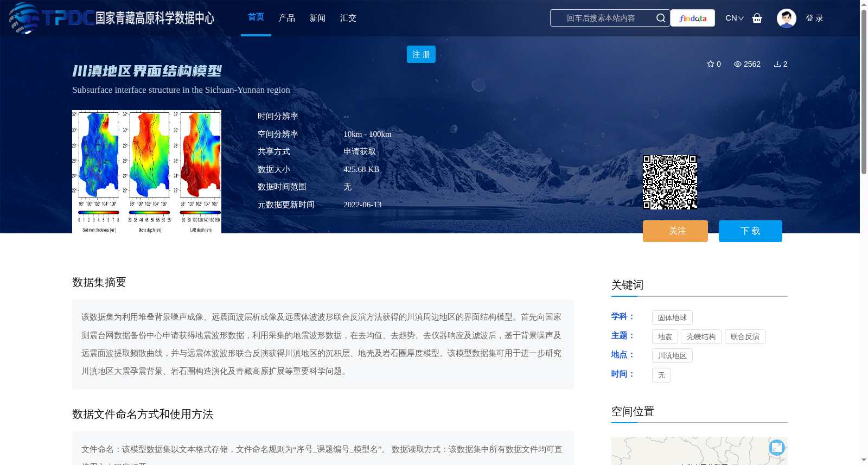Screen dimensions: 868x465
Task: Open the 产品 menu item
Action: coord(287,18)
